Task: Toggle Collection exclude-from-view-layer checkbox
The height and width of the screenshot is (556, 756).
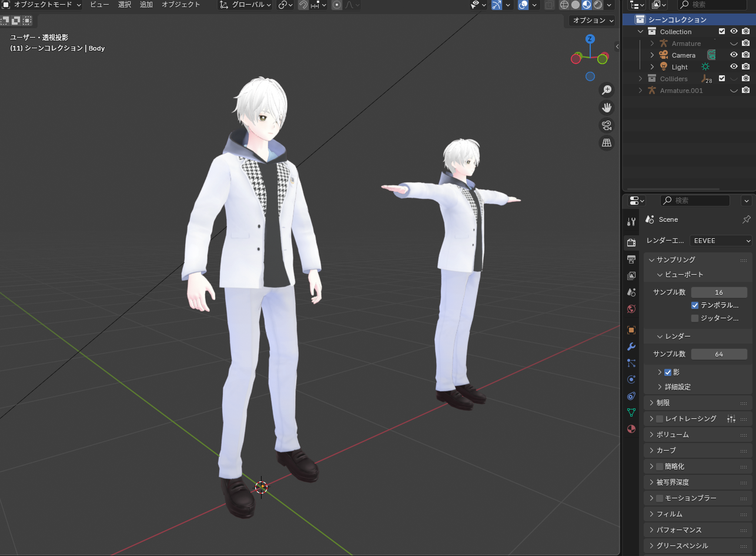Action: [722, 32]
